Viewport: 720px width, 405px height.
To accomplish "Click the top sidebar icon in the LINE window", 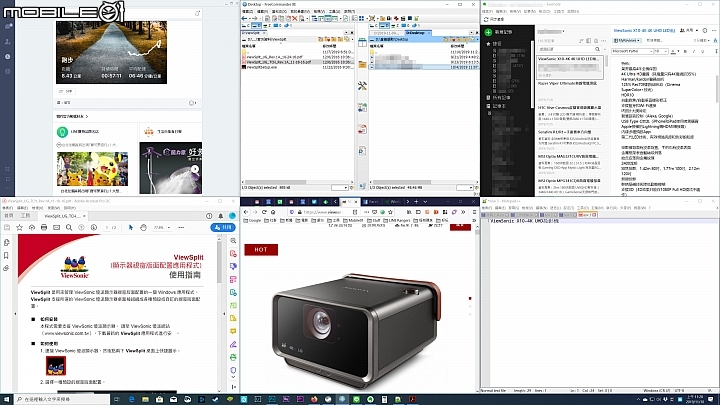I will tap(8, 26).
